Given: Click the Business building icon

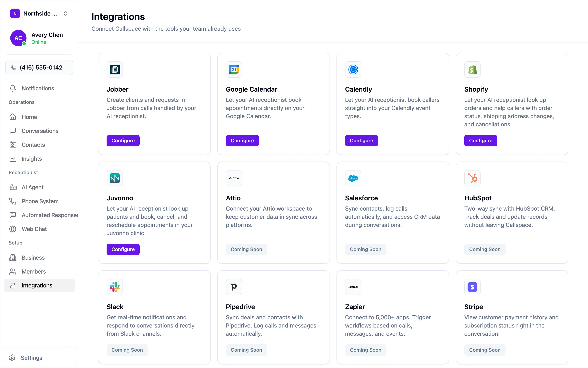Looking at the screenshot, I should (x=13, y=258).
